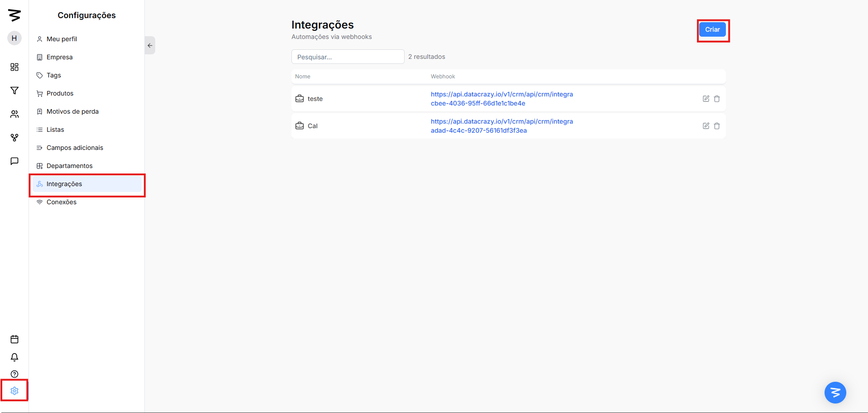The height and width of the screenshot is (413, 868).
Task: Open the chat conversations icon
Action: (14, 161)
